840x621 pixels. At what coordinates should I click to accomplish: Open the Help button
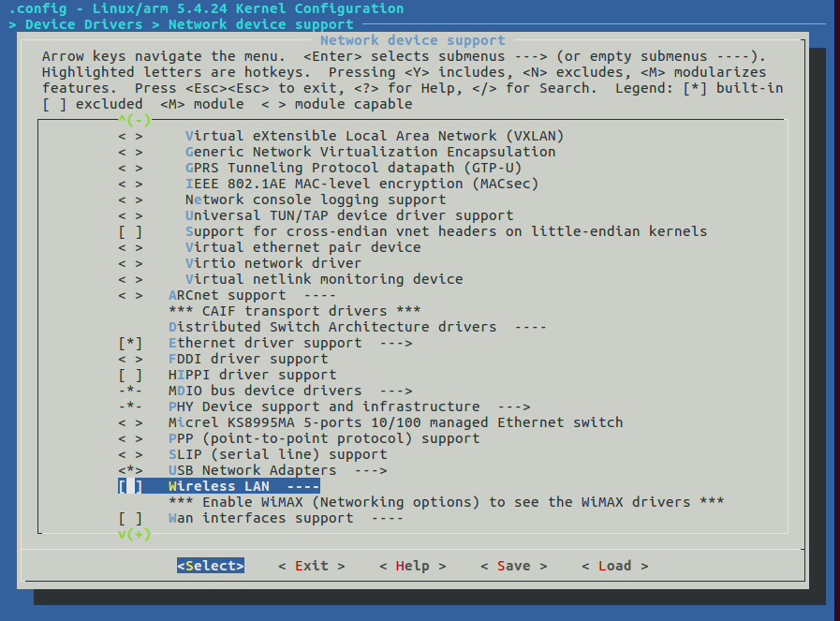(x=412, y=566)
